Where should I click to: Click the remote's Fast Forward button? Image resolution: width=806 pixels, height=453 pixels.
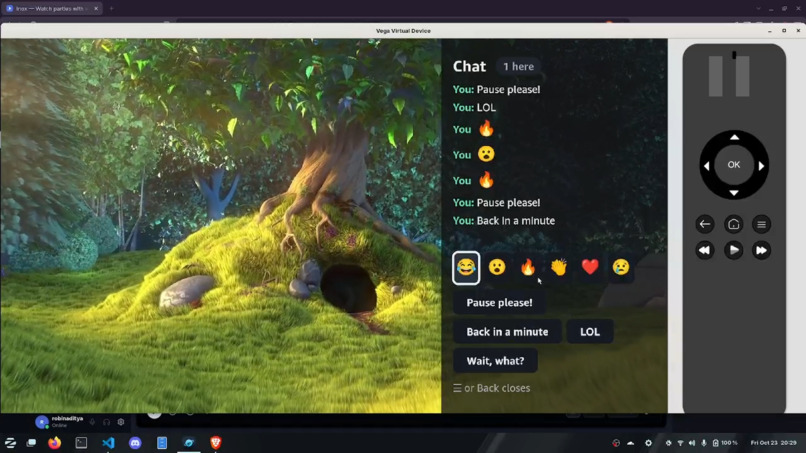click(x=761, y=250)
